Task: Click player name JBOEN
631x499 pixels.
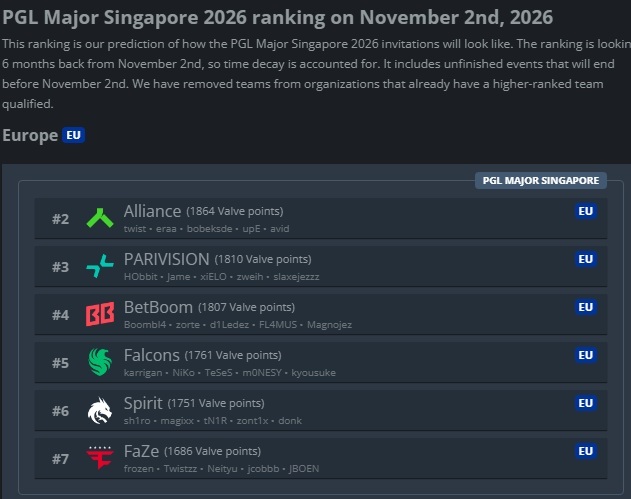Action: coord(304,468)
